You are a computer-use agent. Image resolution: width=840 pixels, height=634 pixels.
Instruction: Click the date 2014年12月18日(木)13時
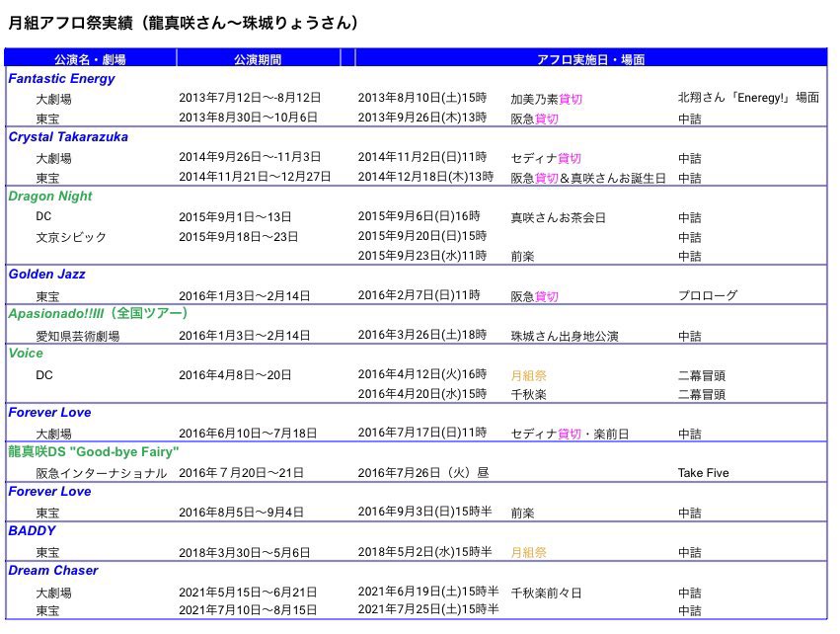[425, 177]
